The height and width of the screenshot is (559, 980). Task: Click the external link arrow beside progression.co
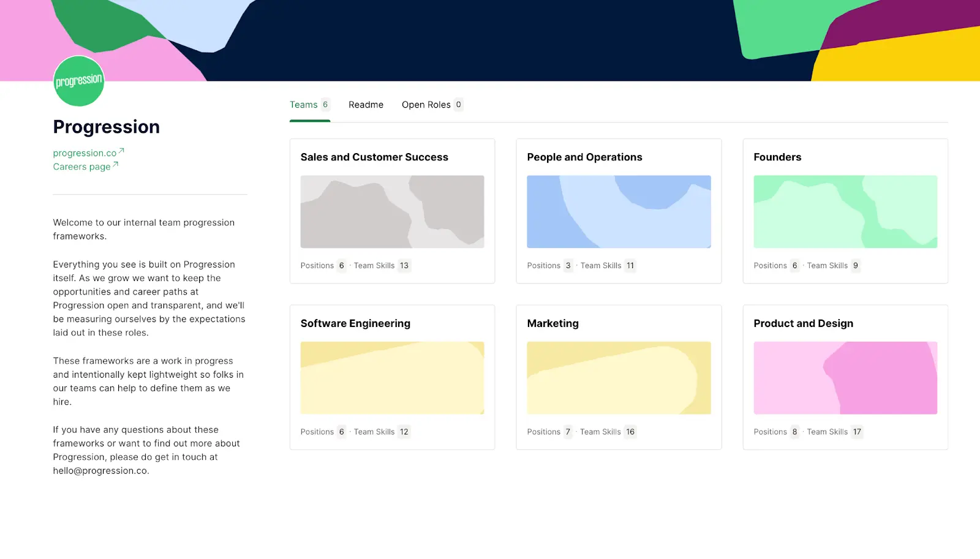tap(121, 149)
